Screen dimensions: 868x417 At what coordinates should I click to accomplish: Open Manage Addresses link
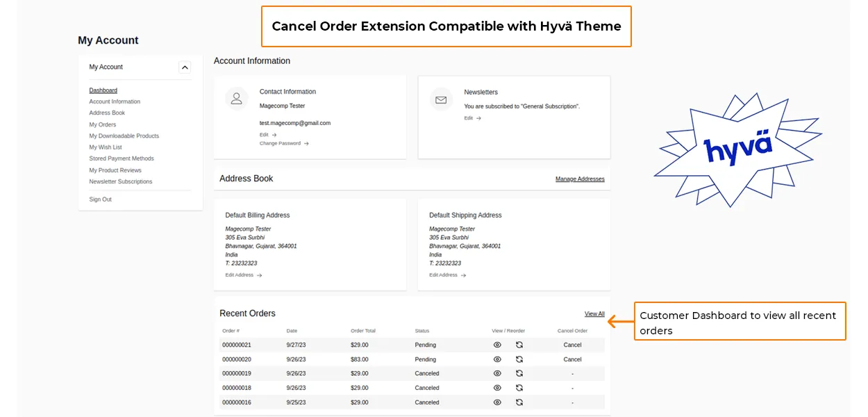tap(580, 179)
